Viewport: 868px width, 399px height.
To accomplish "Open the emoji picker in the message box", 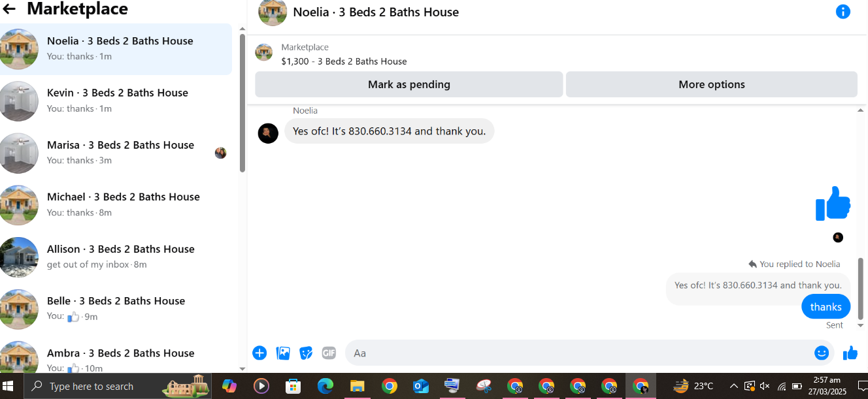I will 822,353.
